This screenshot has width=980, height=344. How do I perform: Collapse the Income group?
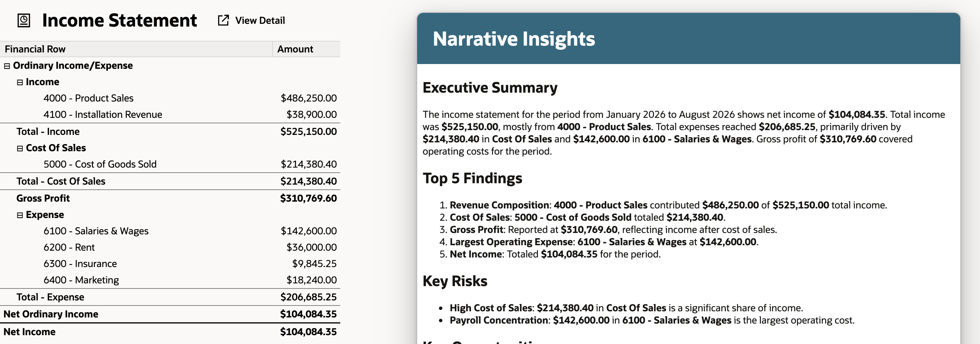point(20,82)
